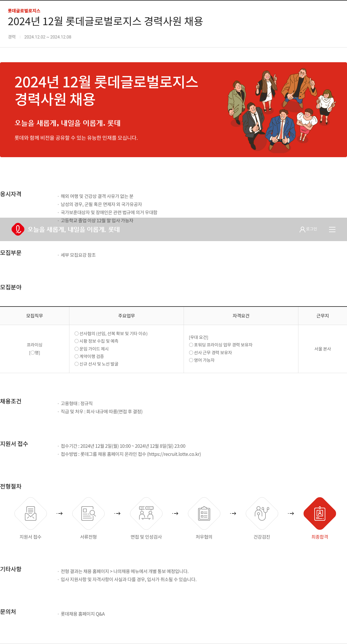The height and width of the screenshot is (644, 347).
Task: Click 국가보훈대상자 및 장애인 우대 line
Action: coord(109,212)
